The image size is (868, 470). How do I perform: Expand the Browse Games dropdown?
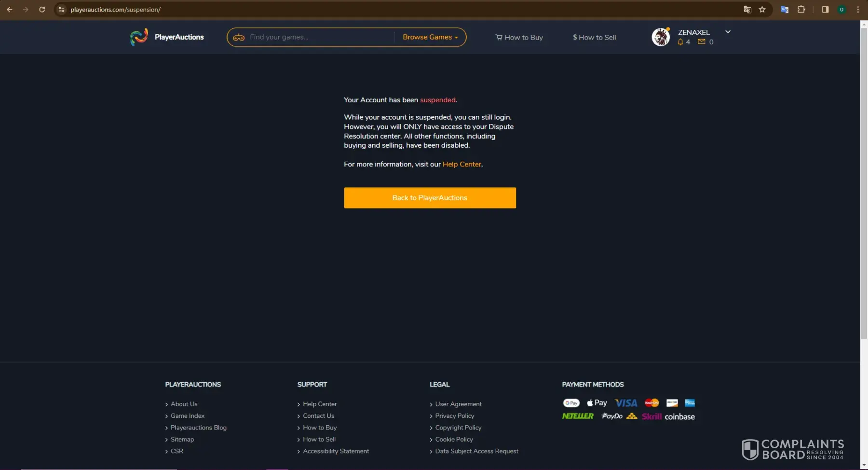(430, 37)
